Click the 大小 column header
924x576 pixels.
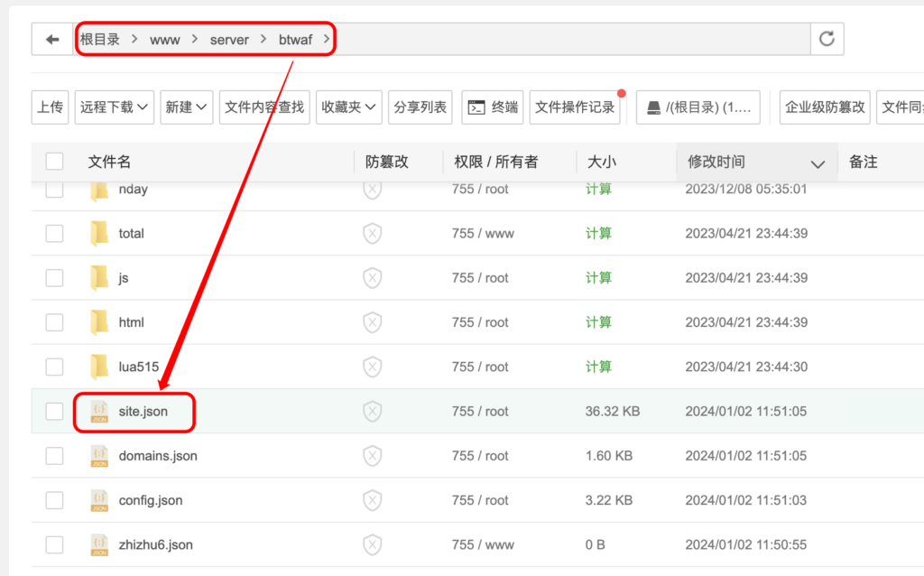pos(602,162)
